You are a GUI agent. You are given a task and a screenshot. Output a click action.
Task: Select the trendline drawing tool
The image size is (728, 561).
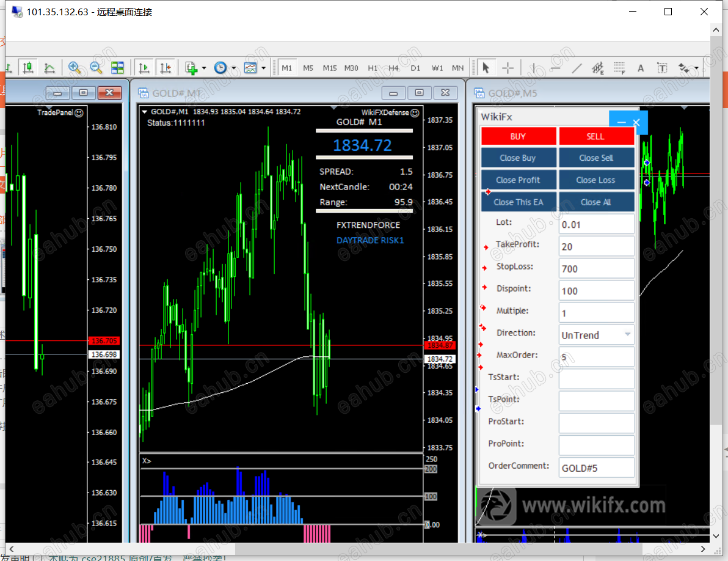pos(577,68)
